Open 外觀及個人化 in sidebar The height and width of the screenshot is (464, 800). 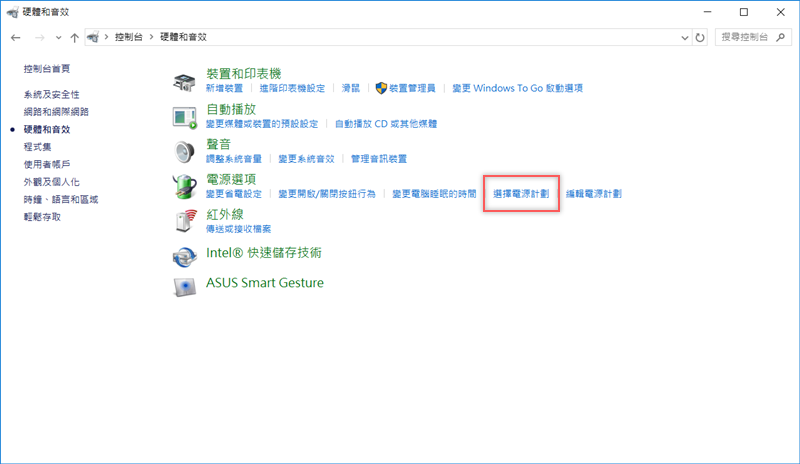coord(52,182)
